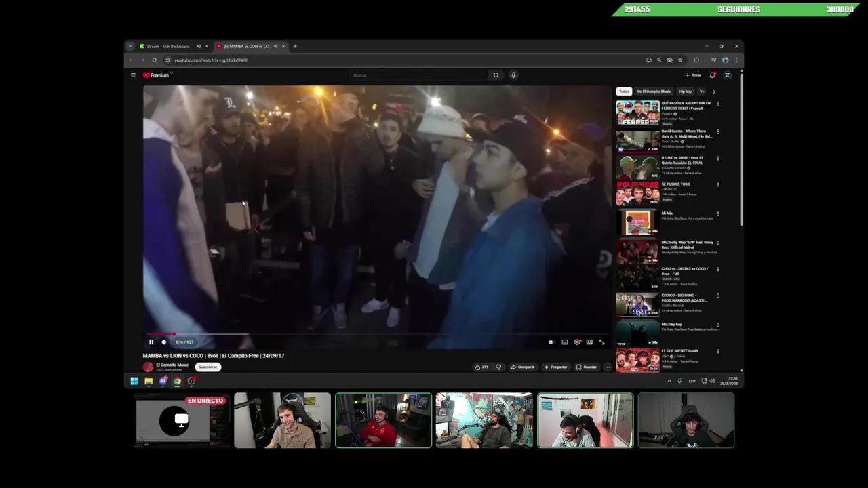Dislike the video with the thumbs-down icon
This screenshot has width=868, height=488.
click(x=498, y=367)
